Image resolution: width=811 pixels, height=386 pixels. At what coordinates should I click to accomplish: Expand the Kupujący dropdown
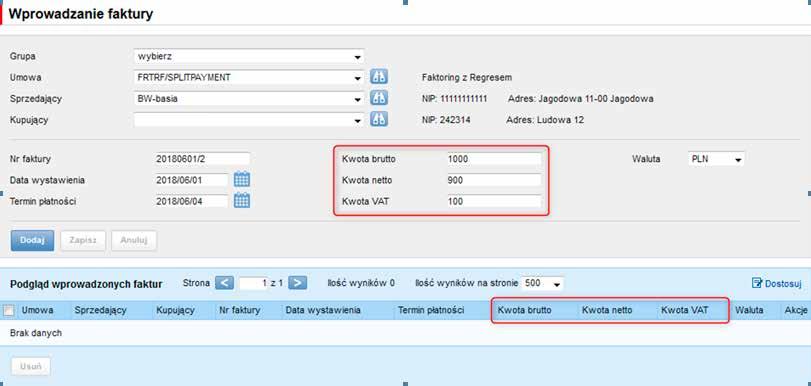point(357,121)
